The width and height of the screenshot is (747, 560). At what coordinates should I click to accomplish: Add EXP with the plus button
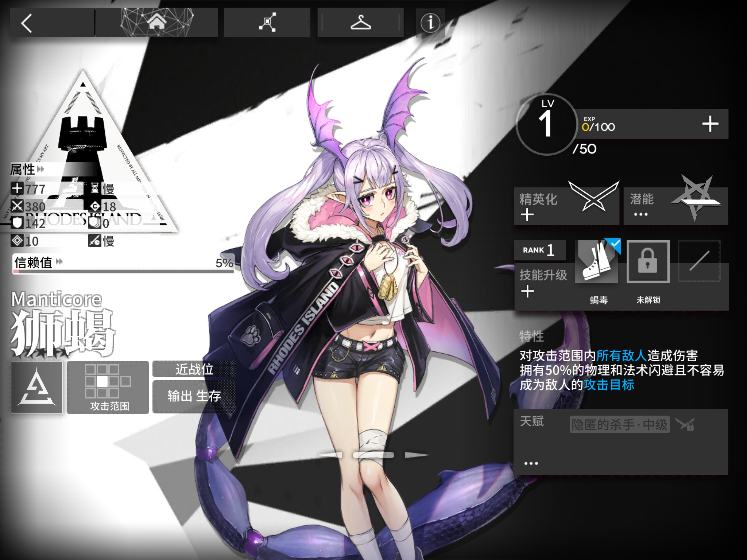(x=710, y=124)
